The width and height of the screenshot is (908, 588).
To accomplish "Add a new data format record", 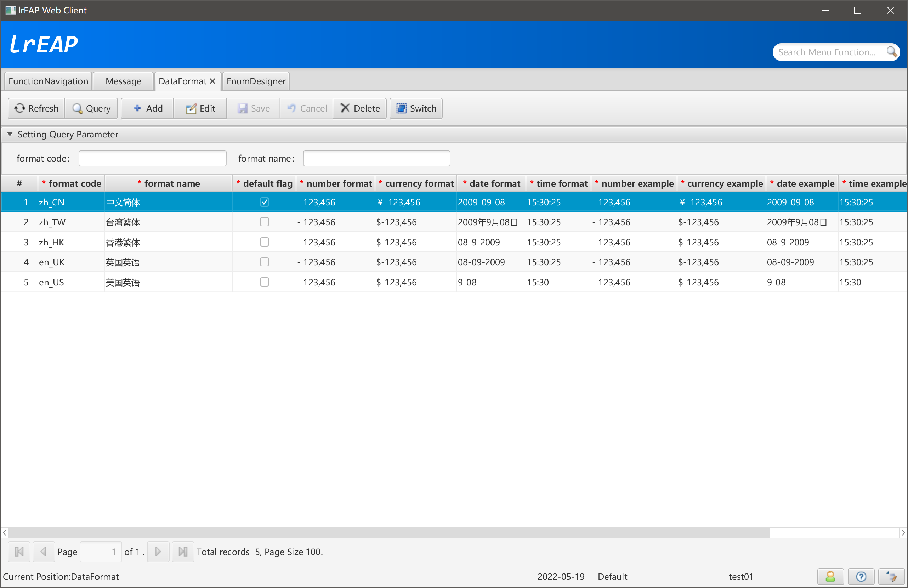I will 148,108.
